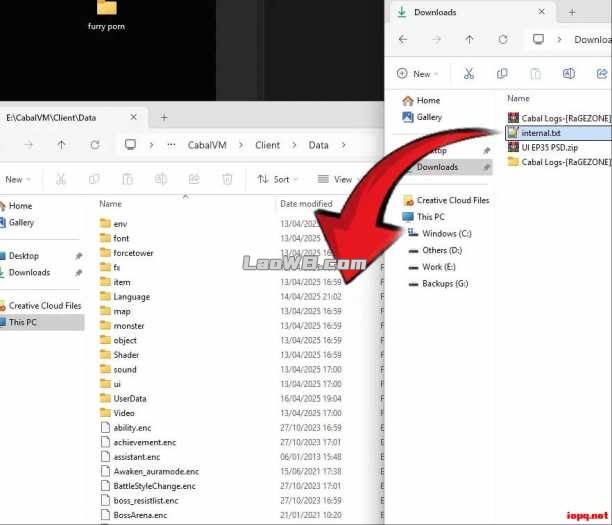Expand chevron after Data breadcrumb

click(x=343, y=145)
